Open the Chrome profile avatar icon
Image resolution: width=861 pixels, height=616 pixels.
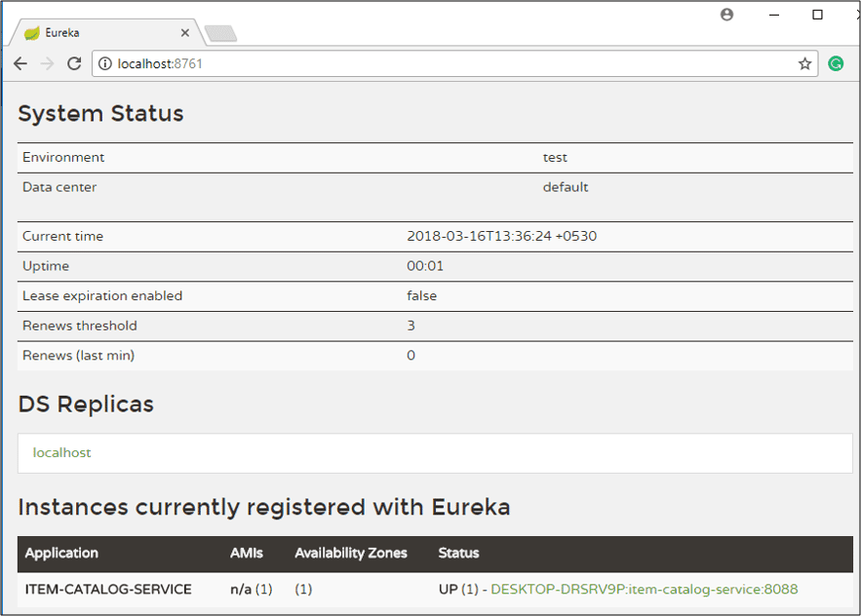(x=726, y=15)
